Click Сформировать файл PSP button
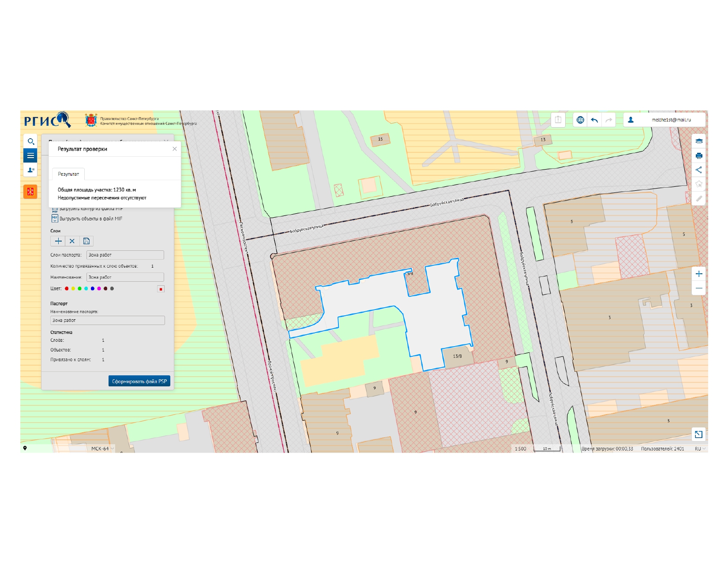The image size is (728, 563). click(x=139, y=381)
